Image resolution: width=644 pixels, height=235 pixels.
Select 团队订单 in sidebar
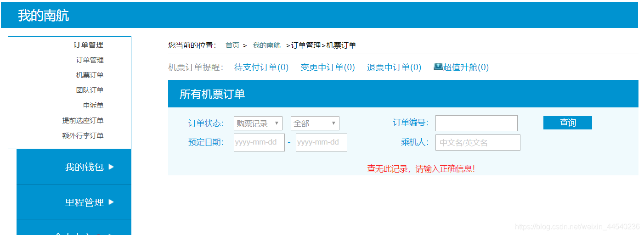pos(90,90)
